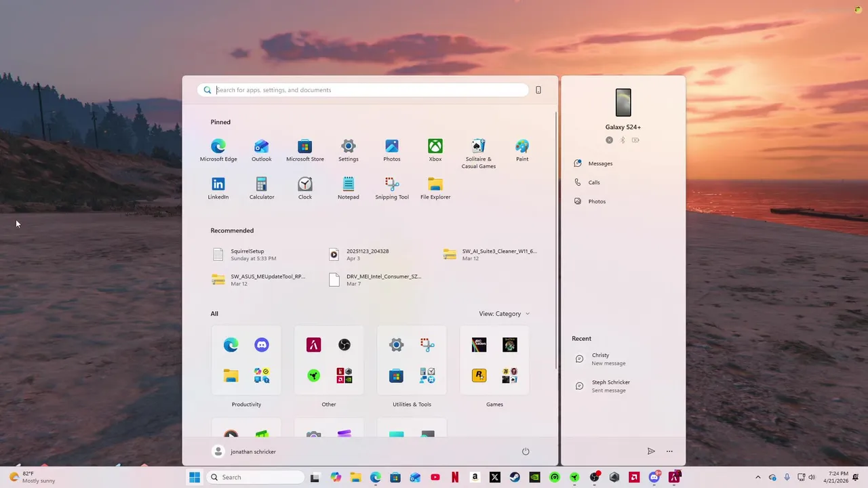Open the Christy new message entry
The image size is (868, 488).
coord(623,359)
